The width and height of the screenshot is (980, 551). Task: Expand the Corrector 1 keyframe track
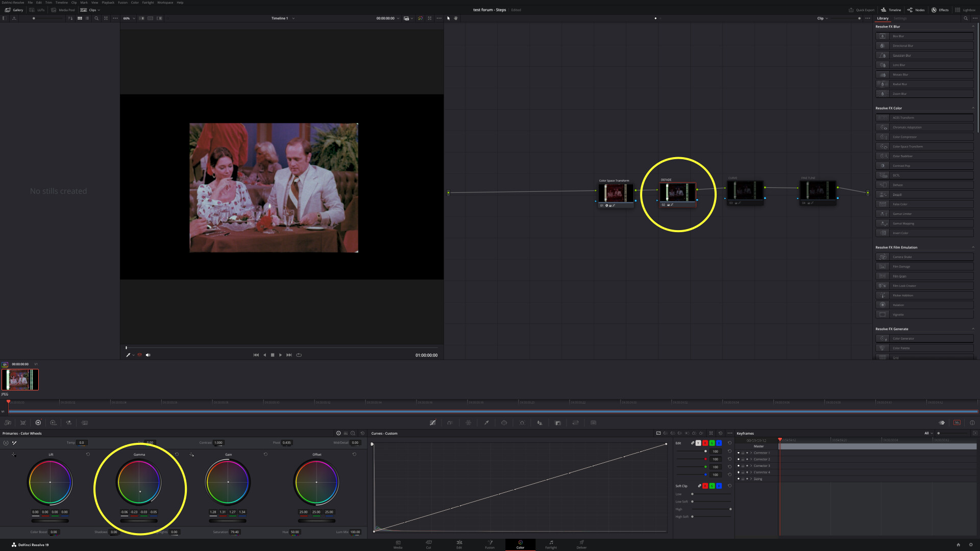(x=751, y=453)
